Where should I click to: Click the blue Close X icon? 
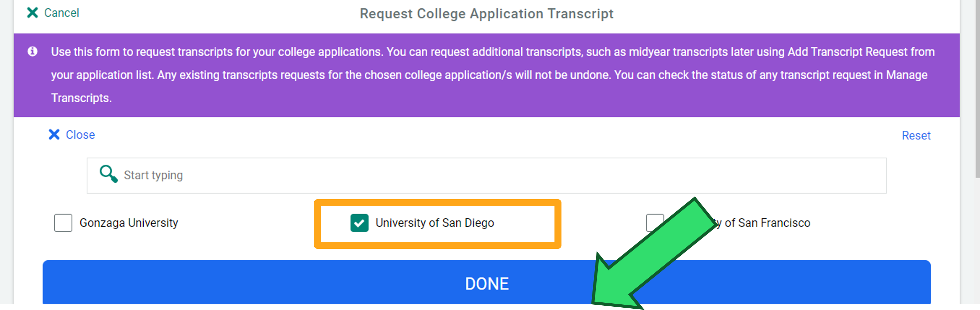54,134
